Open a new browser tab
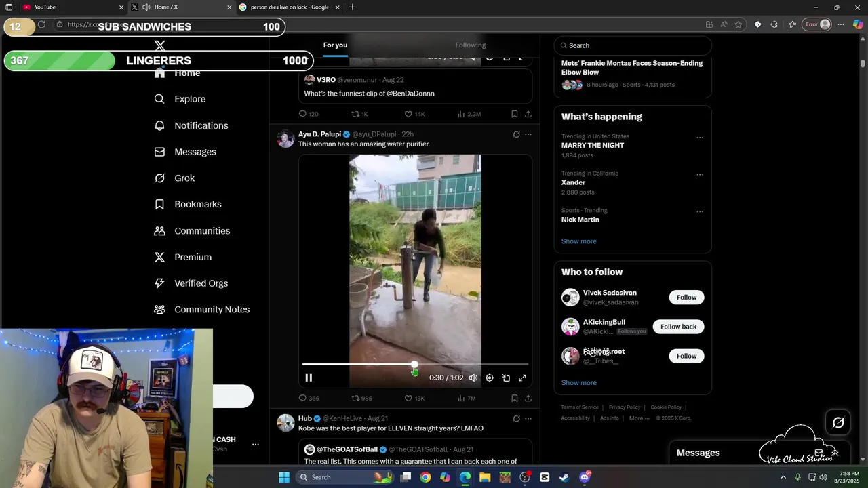Screen dimensions: 868x488 pyautogui.click(x=352, y=7)
